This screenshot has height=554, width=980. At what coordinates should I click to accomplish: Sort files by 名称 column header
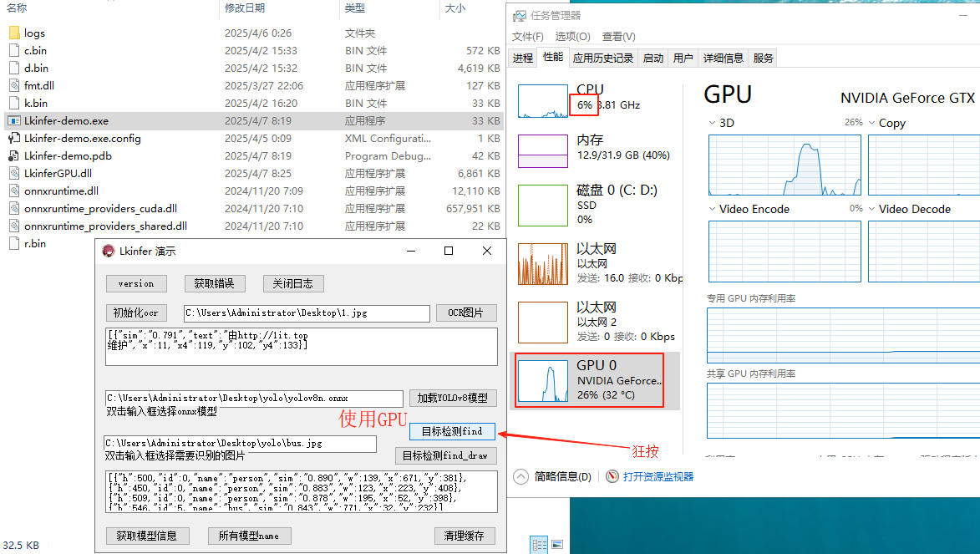pos(16,8)
